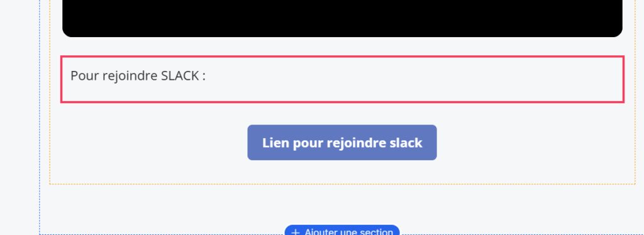Click the Lien pour rejoindre slack button

tap(341, 142)
